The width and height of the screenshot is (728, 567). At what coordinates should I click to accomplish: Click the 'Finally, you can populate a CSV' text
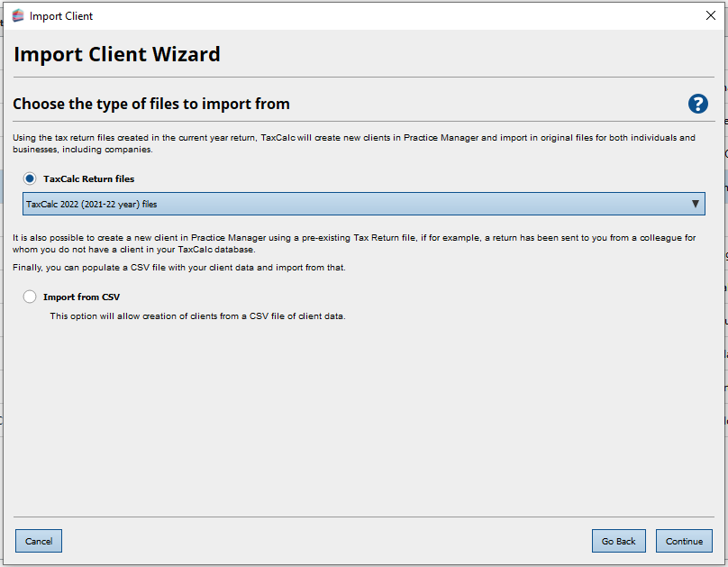coord(178,268)
